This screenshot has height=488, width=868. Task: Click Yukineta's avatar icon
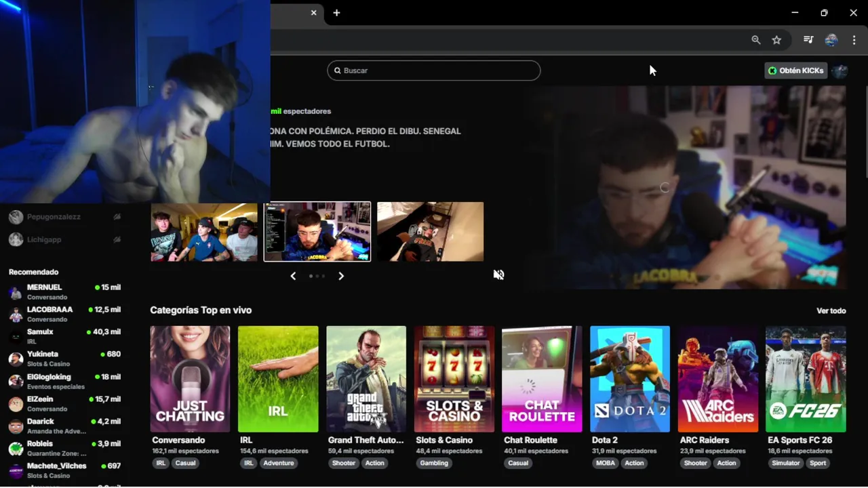pyautogui.click(x=16, y=360)
